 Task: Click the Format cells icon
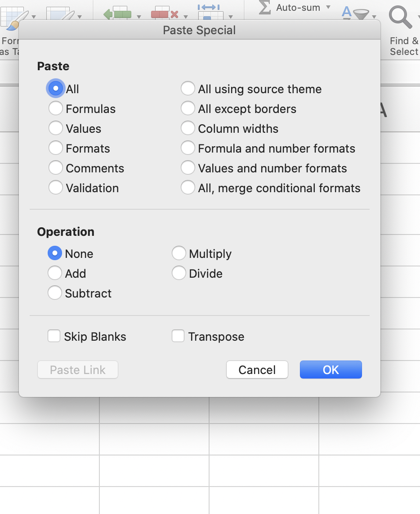[x=210, y=14]
